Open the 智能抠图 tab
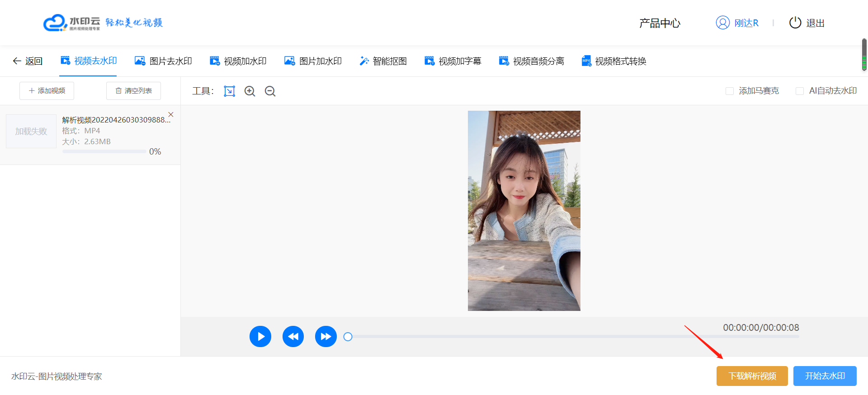This screenshot has height=395, width=868. [x=383, y=61]
